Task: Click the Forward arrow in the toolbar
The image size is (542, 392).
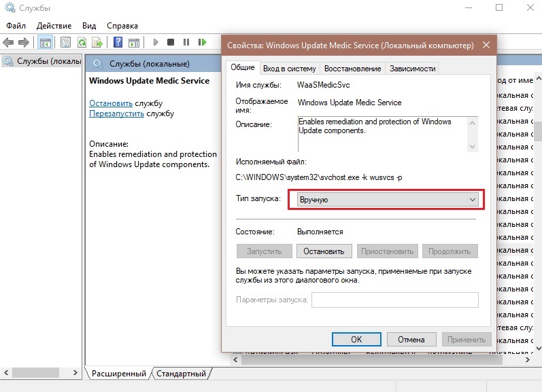Action: coord(24,42)
